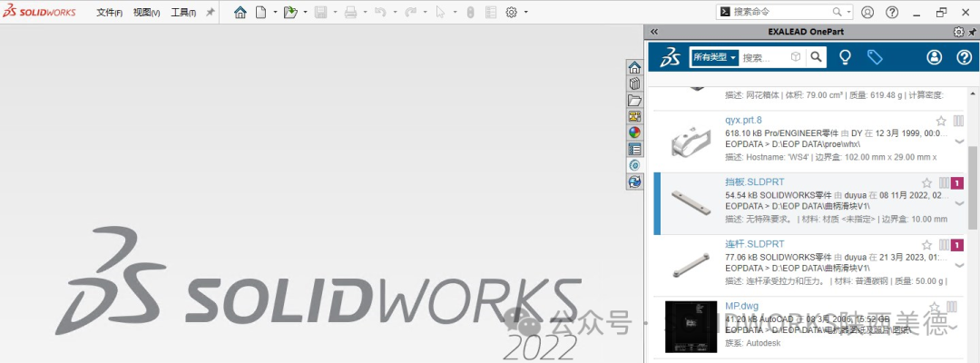The height and width of the screenshot is (363, 980).
Task: Click the Undo arrow icon
Action: pyautogui.click(x=380, y=12)
